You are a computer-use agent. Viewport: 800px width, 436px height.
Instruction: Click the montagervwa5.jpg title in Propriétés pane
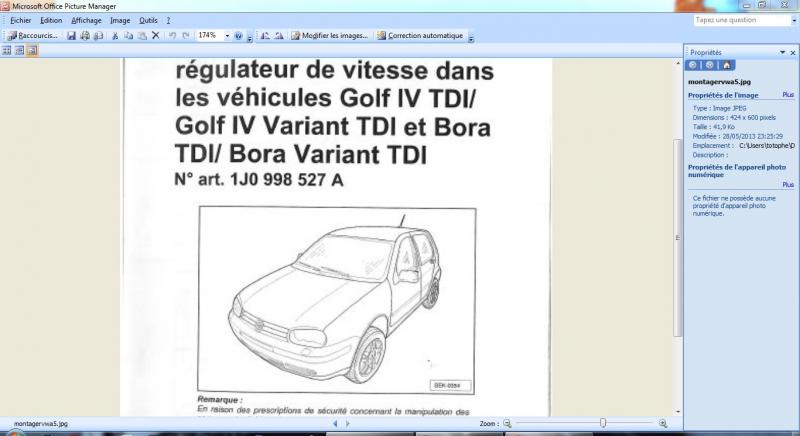(x=719, y=82)
